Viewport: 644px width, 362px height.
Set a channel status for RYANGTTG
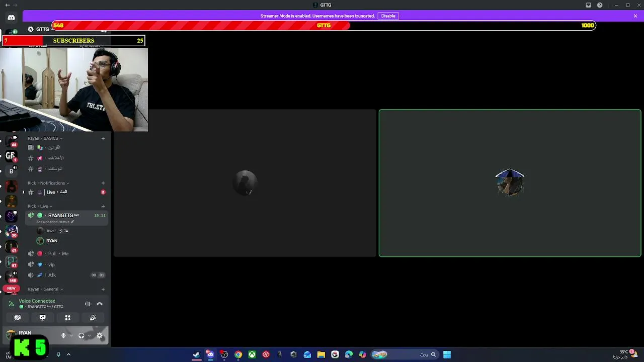point(55,222)
